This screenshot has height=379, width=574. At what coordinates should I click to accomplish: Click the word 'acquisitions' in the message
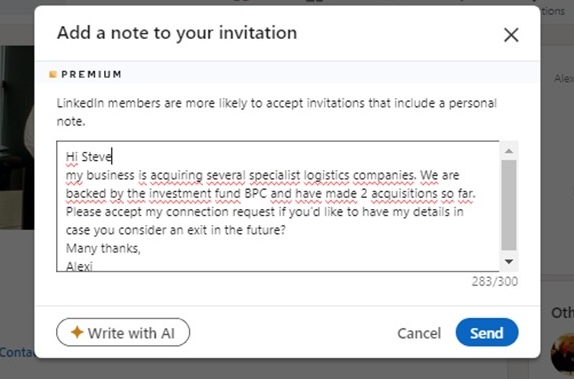pos(404,194)
